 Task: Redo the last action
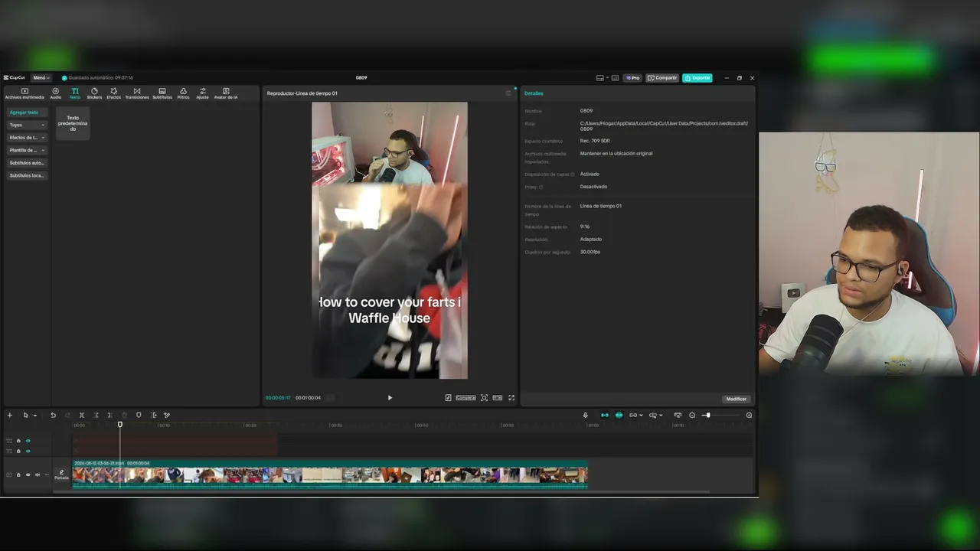point(67,416)
